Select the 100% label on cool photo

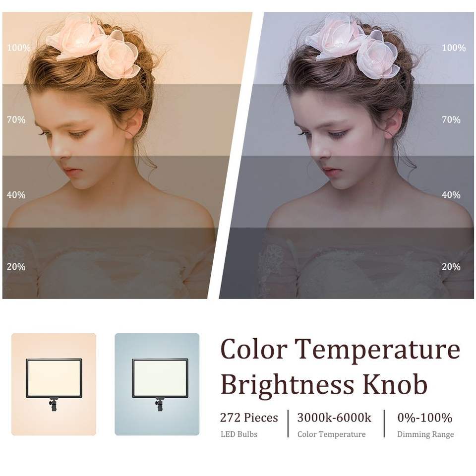coord(454,48)
